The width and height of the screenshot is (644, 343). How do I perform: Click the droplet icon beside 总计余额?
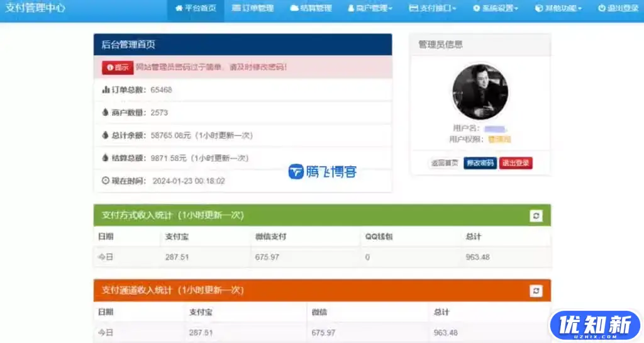click(x=106, y=135)
